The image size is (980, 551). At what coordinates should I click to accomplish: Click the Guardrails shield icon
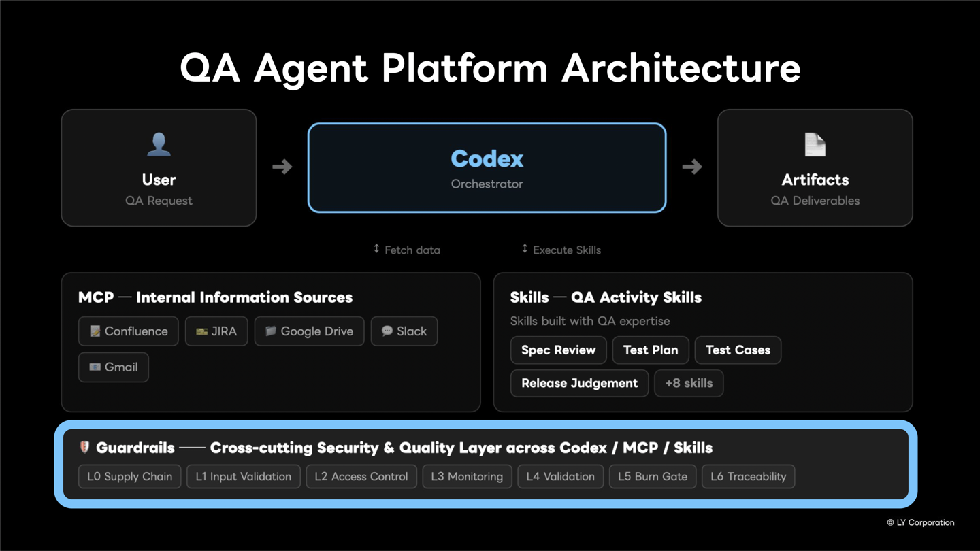[x=84, y=447]
